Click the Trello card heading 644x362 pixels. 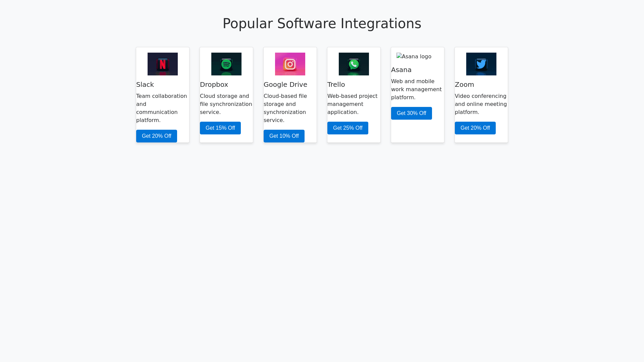pyautogui.click(x=336, y=84)
